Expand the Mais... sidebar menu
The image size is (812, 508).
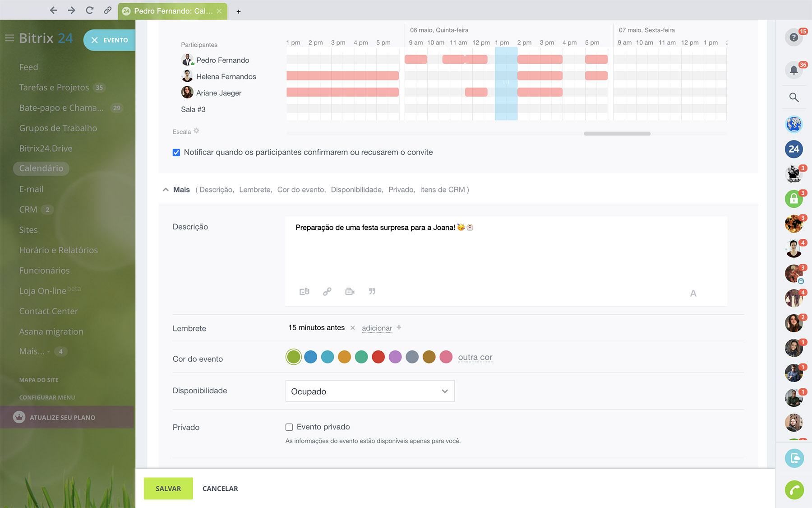tap(32, 351)
